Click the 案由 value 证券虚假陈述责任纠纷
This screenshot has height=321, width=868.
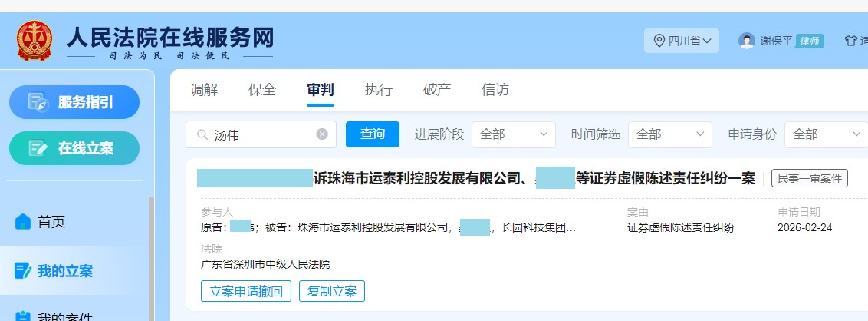[680, 228]
